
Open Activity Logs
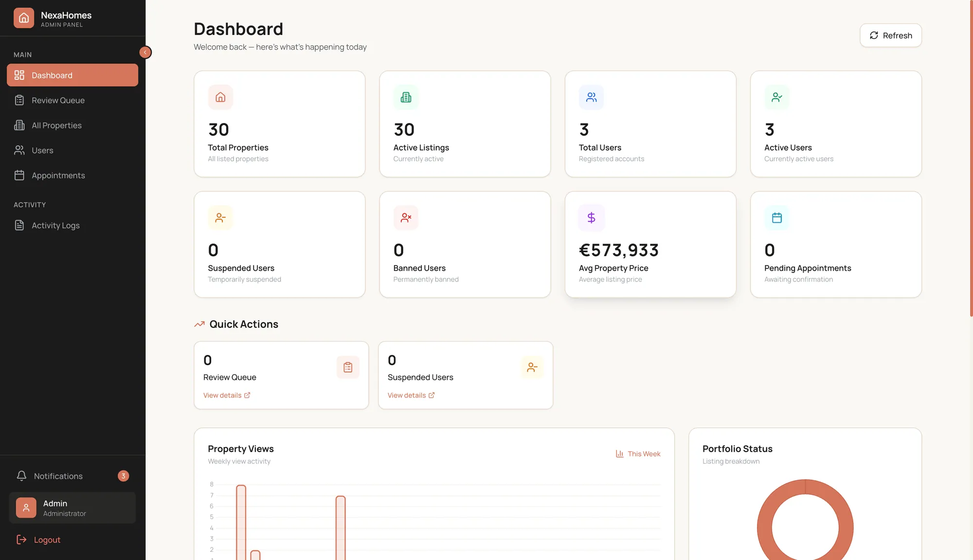pyautogui.click(x=72, y=226)
